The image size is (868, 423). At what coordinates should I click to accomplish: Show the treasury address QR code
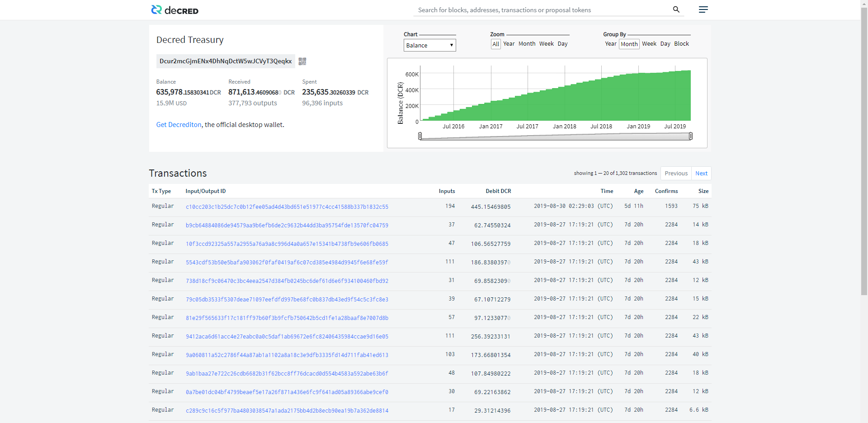point(302,61)
